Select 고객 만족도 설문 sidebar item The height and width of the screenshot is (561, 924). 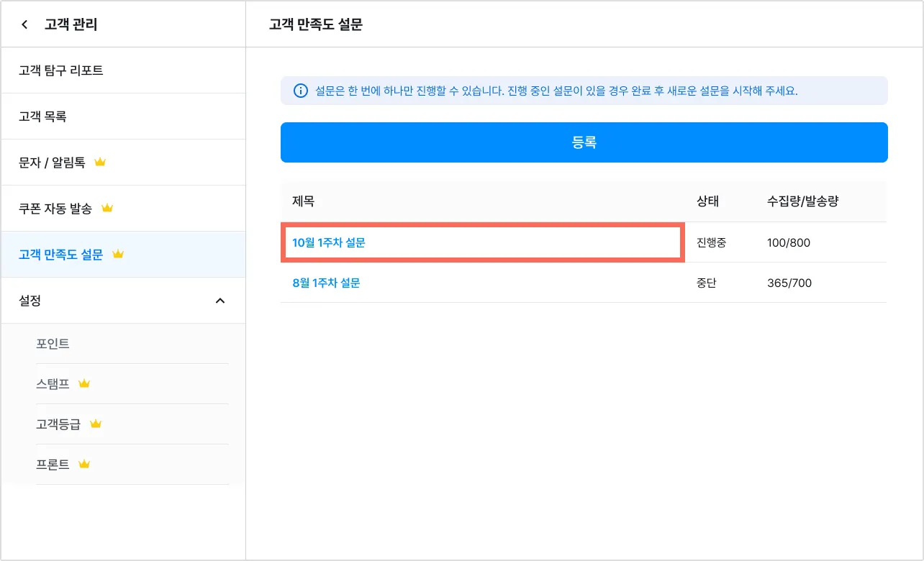[61, 255]
